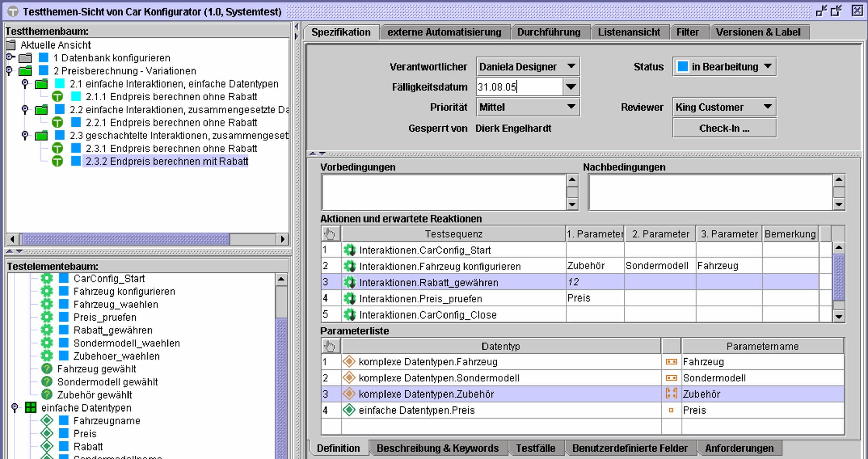
Task: Click the diamond icon beside Fahrzeugname
Action: coord(47,420)
